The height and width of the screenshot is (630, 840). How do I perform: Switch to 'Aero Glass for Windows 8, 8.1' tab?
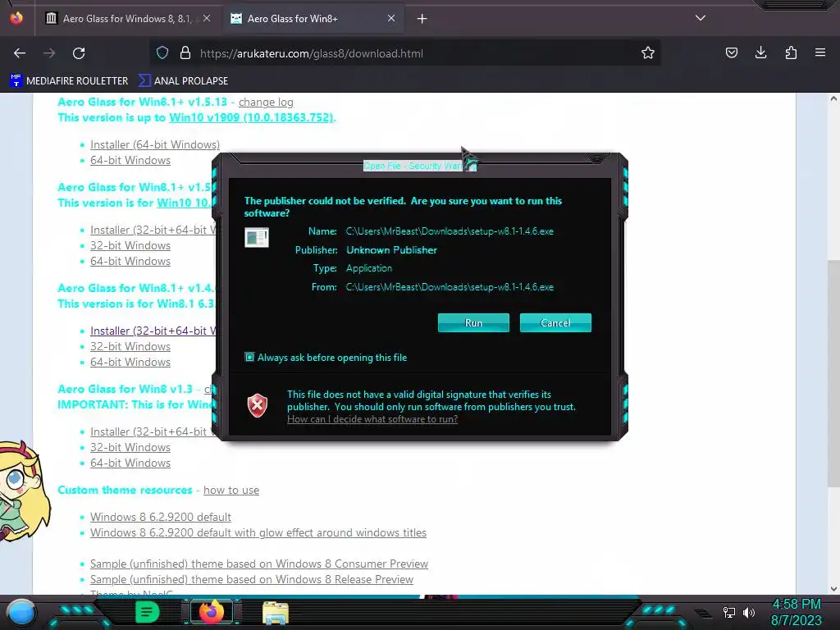pyautogui.click(x=127, y=19)
